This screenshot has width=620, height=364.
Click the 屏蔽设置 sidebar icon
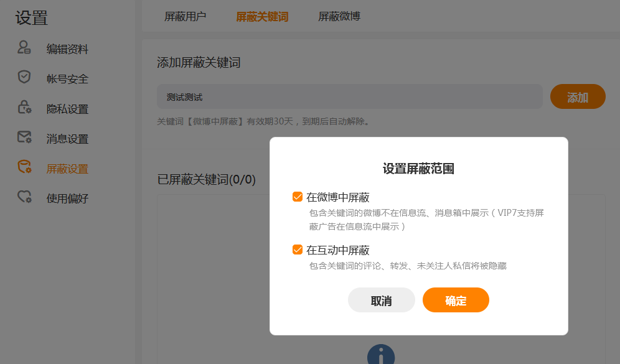pos(24,166)
